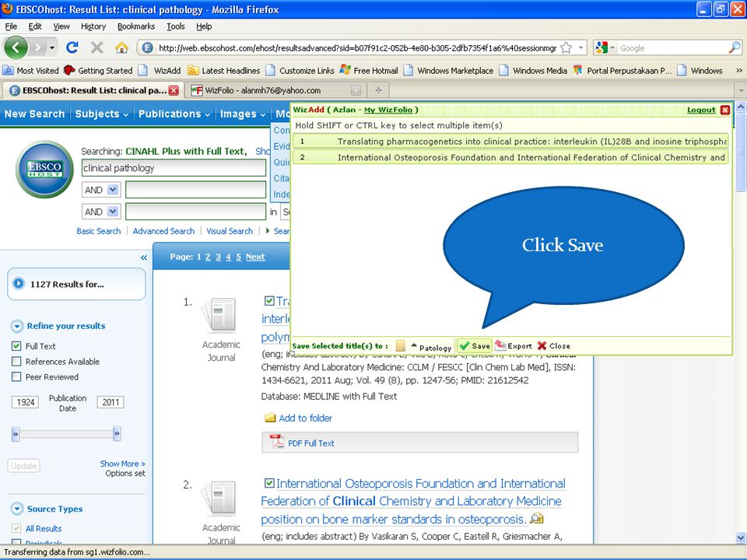Click the Google search magnifier icon
This screenshot has height=560, width=747.
click(734, 47)
